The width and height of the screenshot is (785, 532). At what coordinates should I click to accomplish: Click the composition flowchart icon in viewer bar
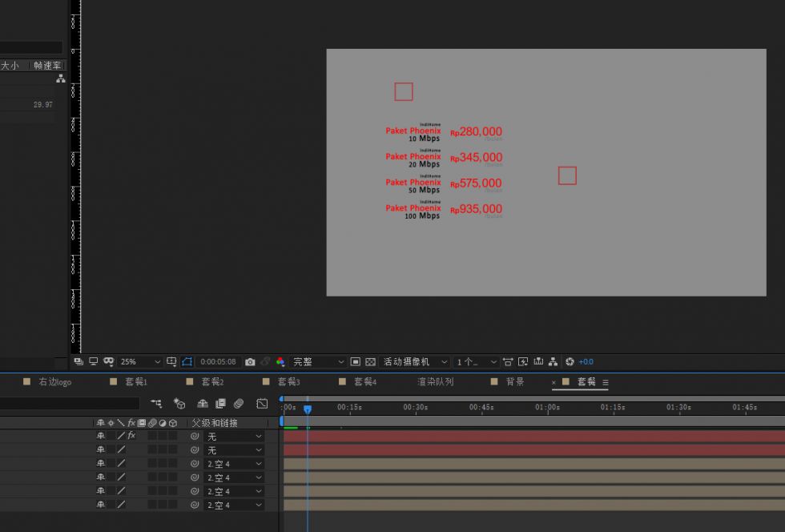[553, 362]
